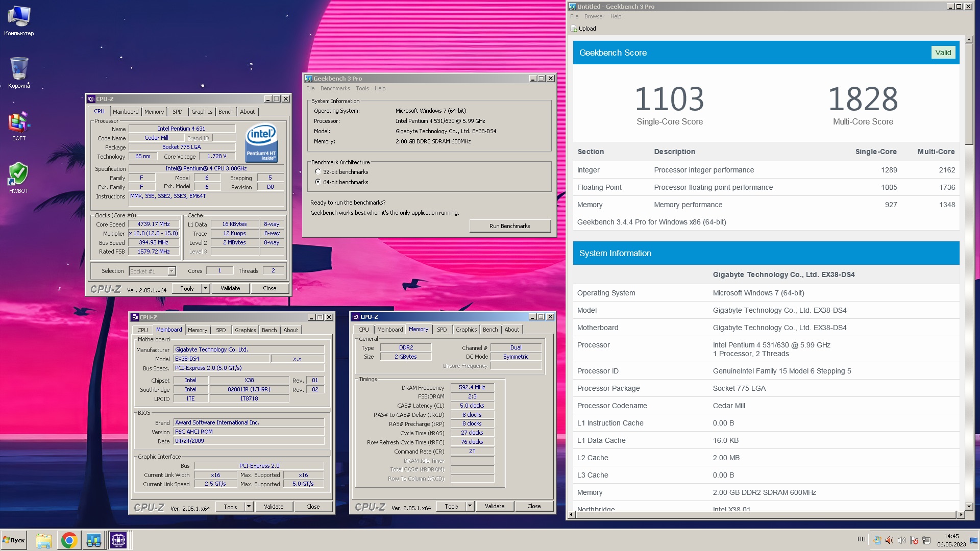Click Close in Memory CPU-Z window

[534, 506]
